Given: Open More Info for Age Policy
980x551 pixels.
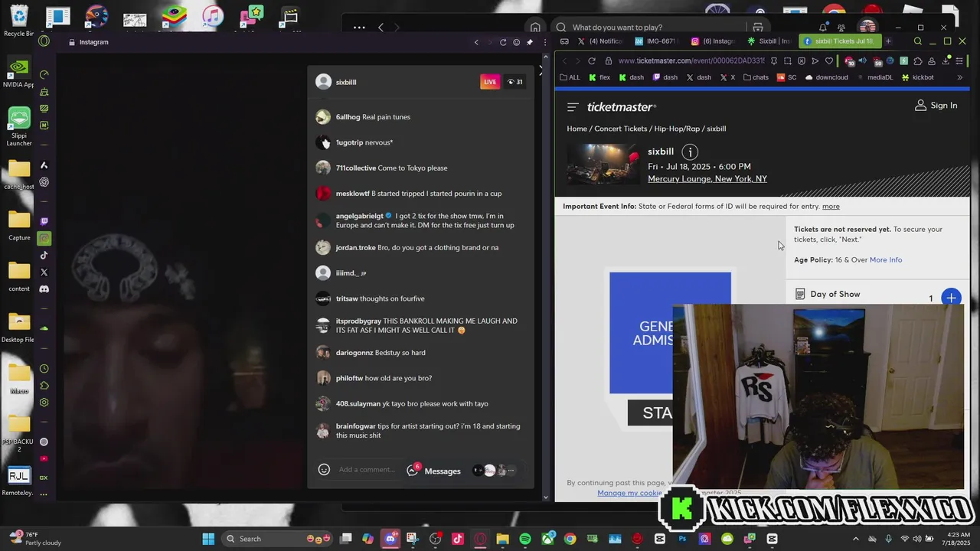Looking at the screenshot, I should tap(886, 259).
